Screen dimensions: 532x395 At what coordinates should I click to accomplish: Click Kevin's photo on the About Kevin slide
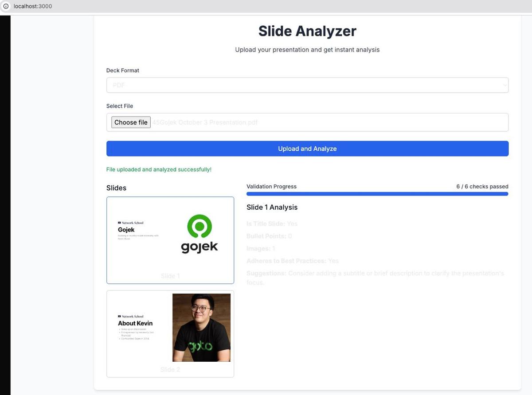(x=201, y=328)
